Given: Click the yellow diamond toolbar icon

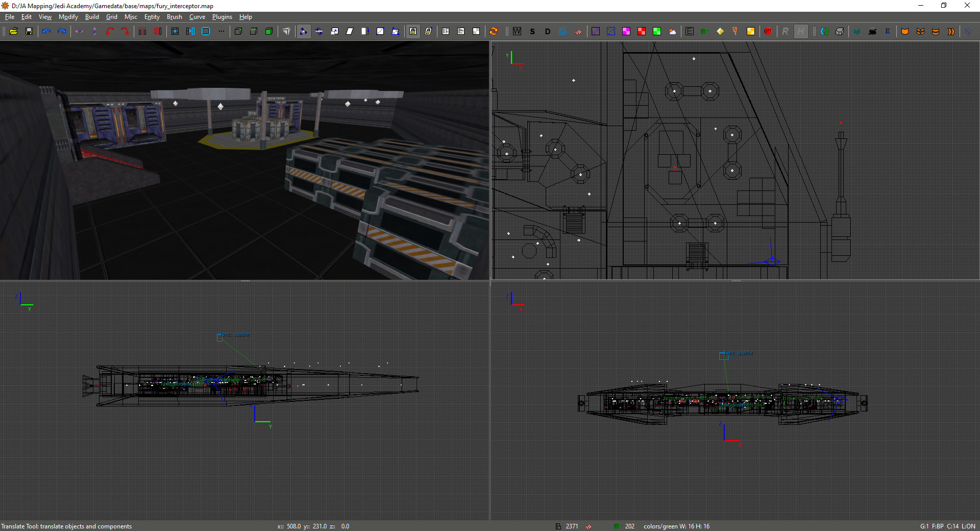Looking at the screenshot, I should [x=720, y=31].
